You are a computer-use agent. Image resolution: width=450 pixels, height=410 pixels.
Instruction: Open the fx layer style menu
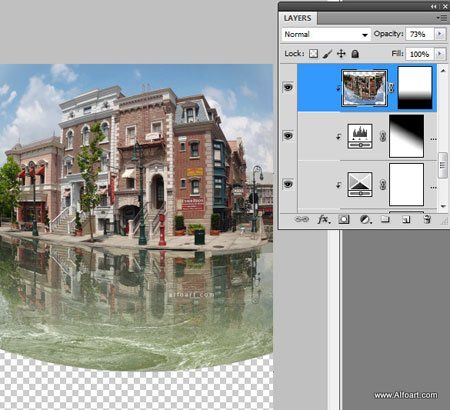pos(323,219)
